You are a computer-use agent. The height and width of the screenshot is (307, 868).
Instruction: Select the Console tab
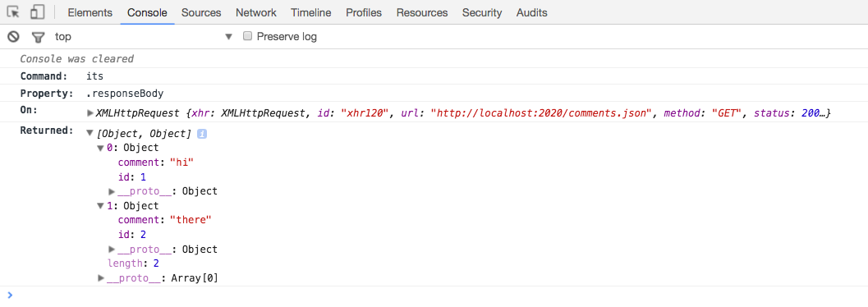coord(147,12)
